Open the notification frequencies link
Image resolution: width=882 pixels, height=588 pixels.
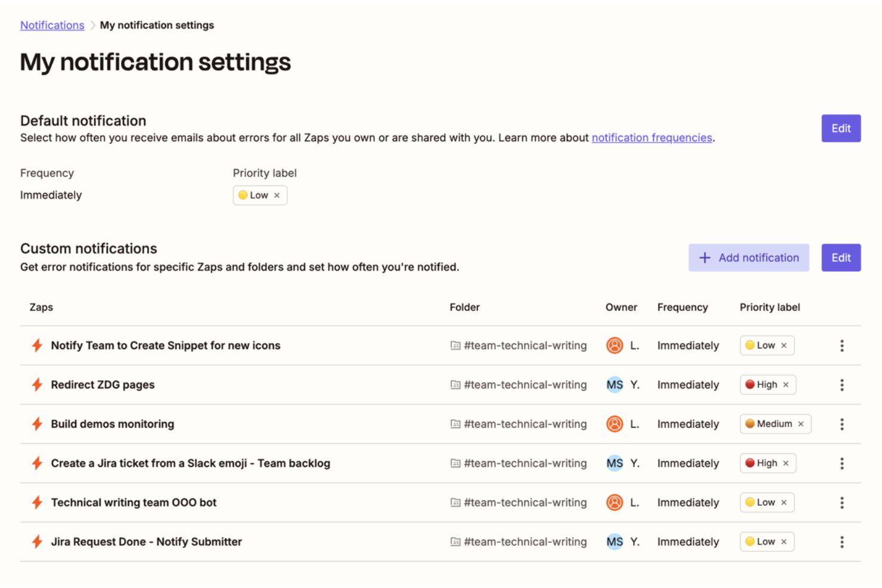tap(652, 138)
